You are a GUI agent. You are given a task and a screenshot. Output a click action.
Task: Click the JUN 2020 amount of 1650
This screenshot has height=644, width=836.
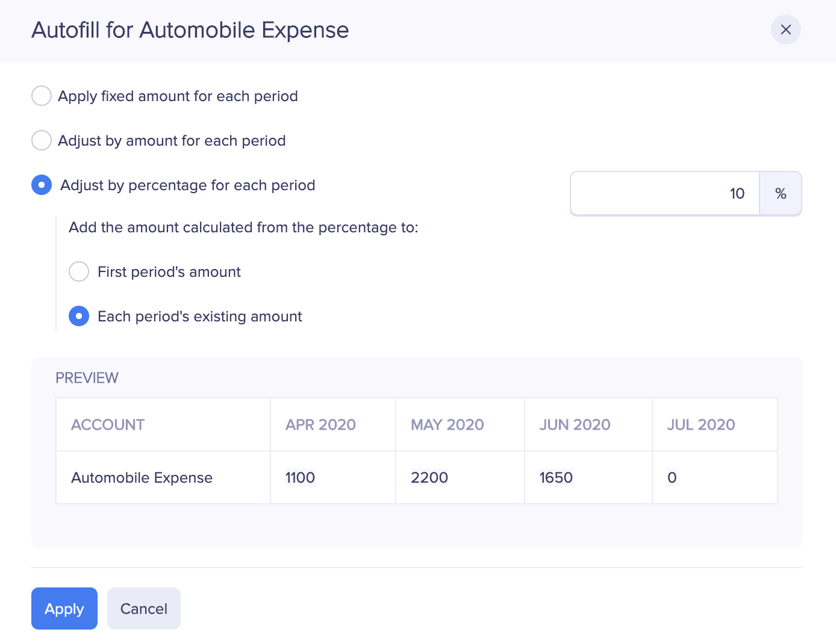[554, 477]
